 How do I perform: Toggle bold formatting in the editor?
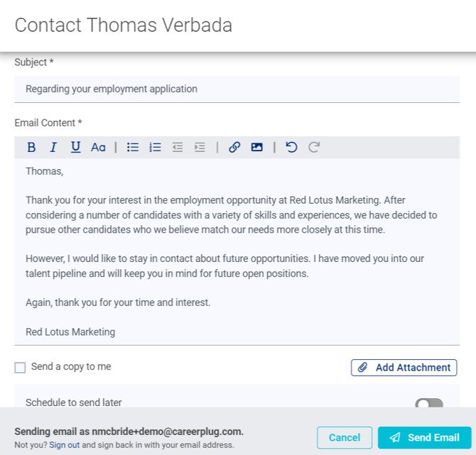point(31,148)
